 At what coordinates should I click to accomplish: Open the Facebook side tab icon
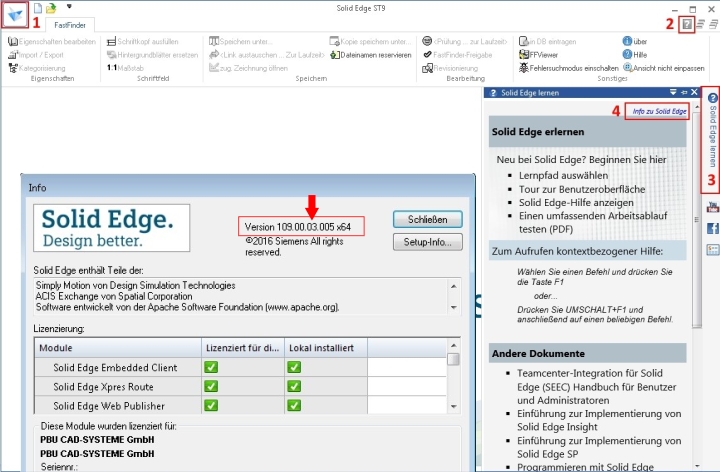tap(712, 228)
